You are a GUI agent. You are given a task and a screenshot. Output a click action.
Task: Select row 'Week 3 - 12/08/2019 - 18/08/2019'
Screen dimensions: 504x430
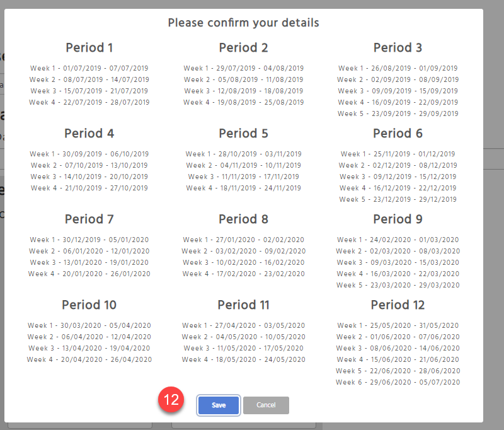click(243, 91)
